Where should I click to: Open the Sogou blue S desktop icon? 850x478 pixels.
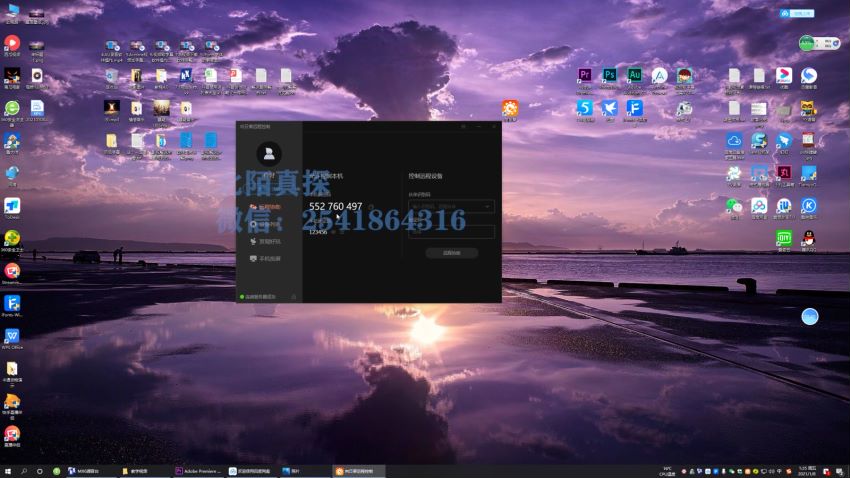(584, 108)
